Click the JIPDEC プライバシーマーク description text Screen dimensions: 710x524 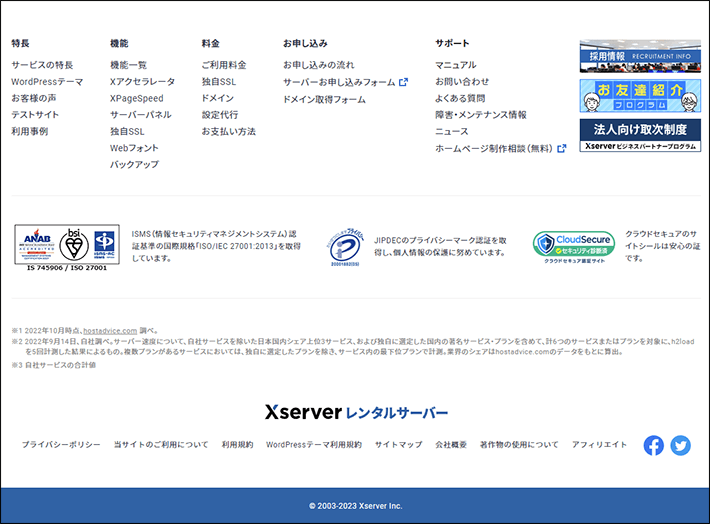(x=440, y=246)
